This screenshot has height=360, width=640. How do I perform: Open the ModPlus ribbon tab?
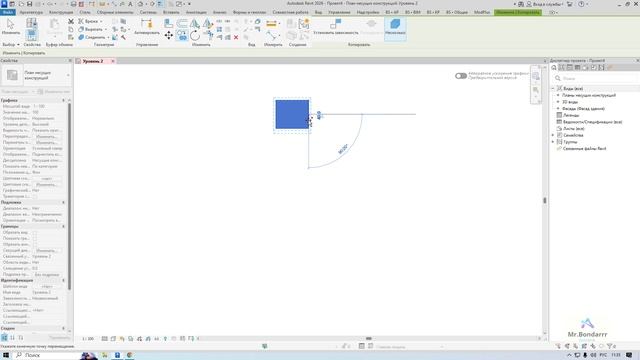[482, 12]
